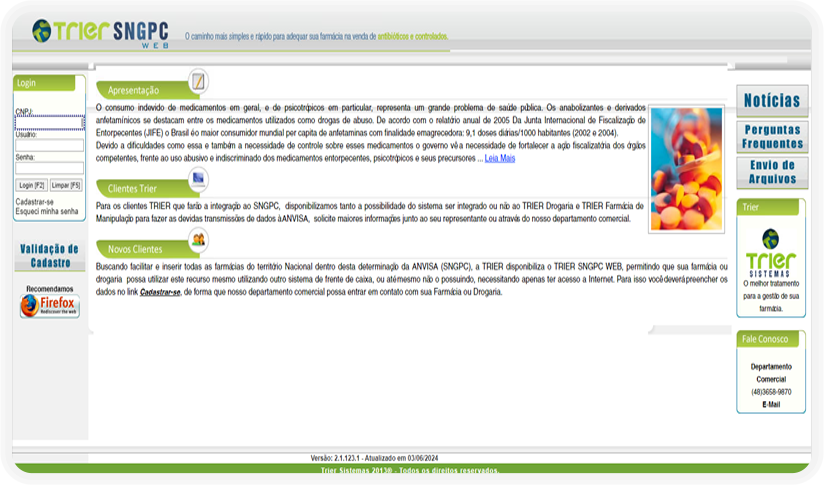Click the colorful pills image
The image size is (824, 485).
pos(686,169)
